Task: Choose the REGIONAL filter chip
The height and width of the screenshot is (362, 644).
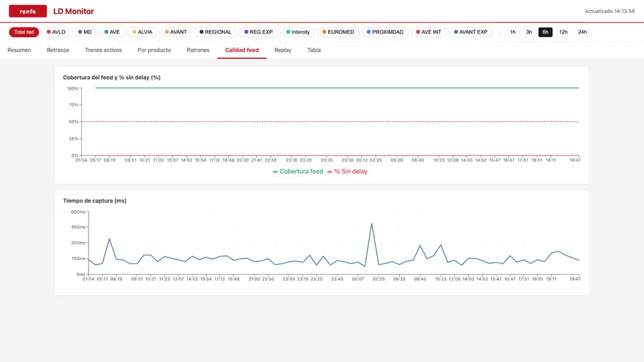Action: click(215, 32)
